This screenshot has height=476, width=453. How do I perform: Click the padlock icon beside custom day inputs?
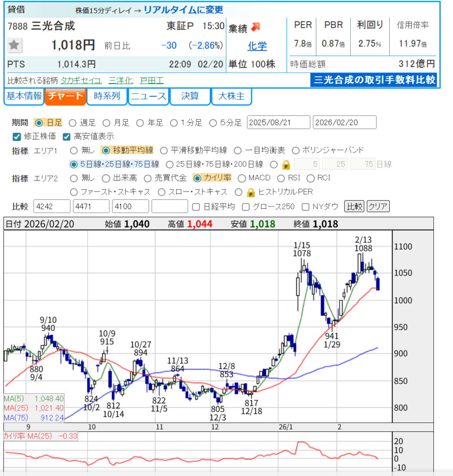[286, 164]
